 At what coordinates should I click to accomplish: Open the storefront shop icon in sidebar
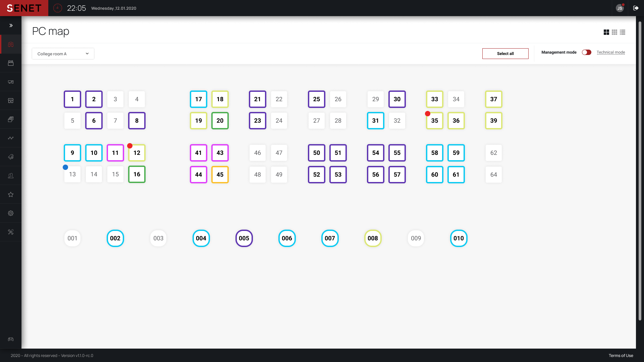coord(11,101)
